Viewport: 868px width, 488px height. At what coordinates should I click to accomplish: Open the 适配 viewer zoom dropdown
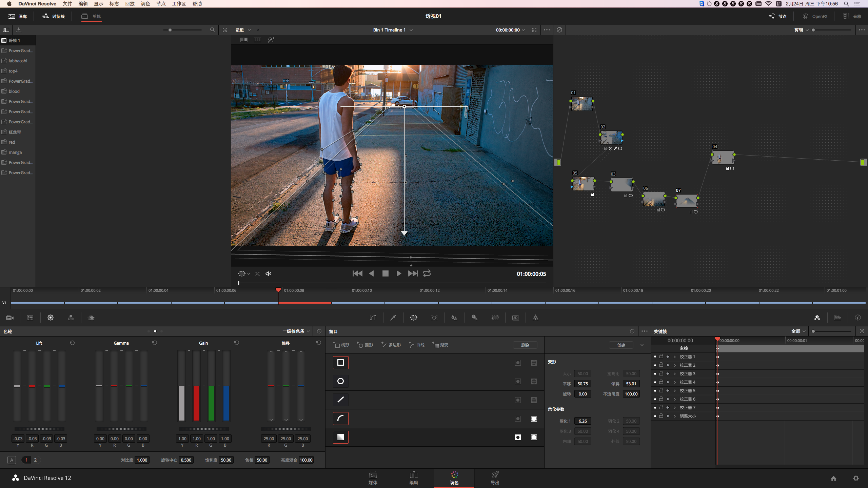tap(243, 30)
